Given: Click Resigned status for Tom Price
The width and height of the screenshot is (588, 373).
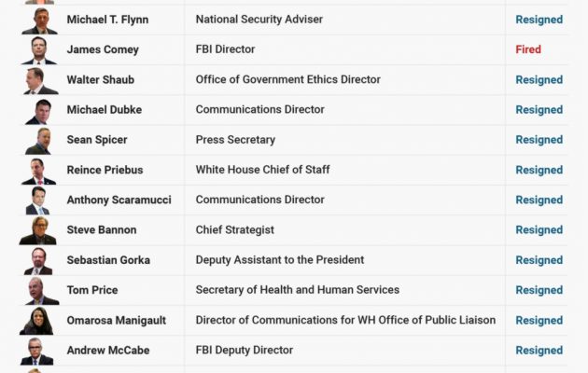Looking at the screenshot, I should (x=539, y=290).
